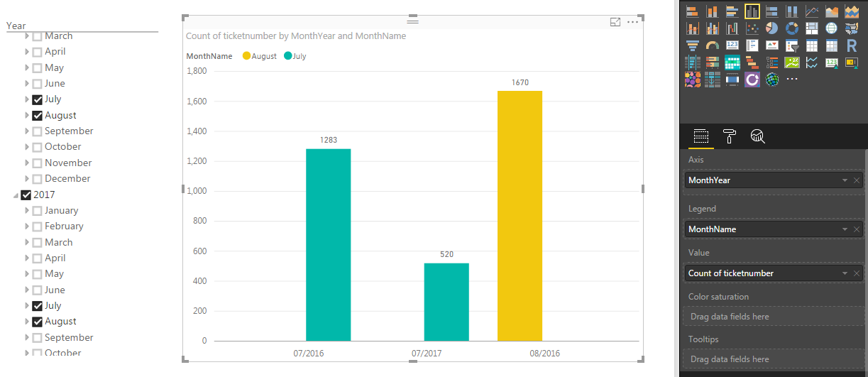
Task: Click the July legend entry
Action: click(295, 56)
